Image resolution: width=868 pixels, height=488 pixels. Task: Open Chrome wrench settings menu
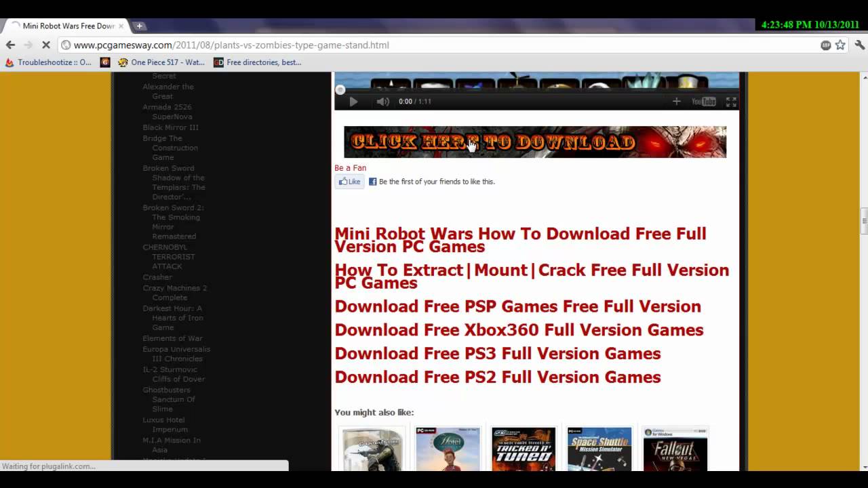(x=859, y=45)
